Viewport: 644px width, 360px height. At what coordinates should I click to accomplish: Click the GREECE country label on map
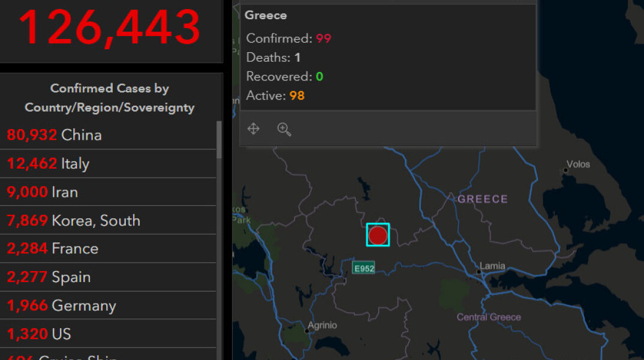[482, 199]
